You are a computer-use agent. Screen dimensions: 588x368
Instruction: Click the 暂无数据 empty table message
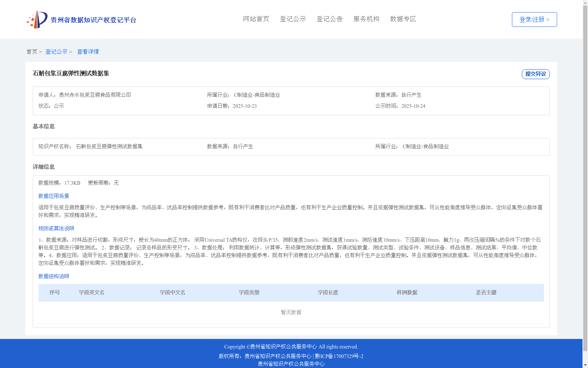(x=291, y=312)
